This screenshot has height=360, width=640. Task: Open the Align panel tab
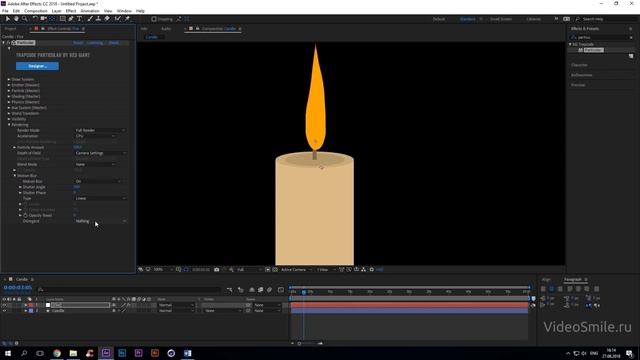pyautogui.click(x=546, y=280)
